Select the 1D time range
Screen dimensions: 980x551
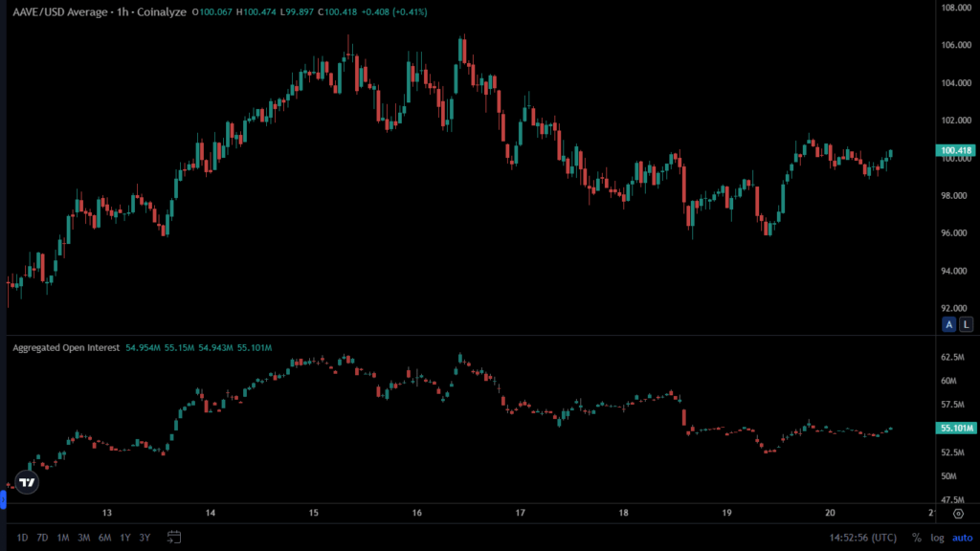click(x=22, y=537)
